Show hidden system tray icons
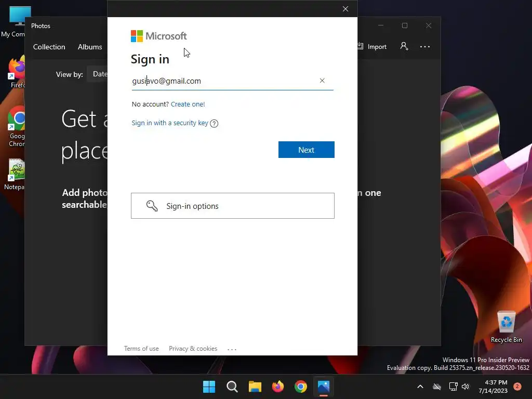The image size is (532, 399). [x=420, y=387]
